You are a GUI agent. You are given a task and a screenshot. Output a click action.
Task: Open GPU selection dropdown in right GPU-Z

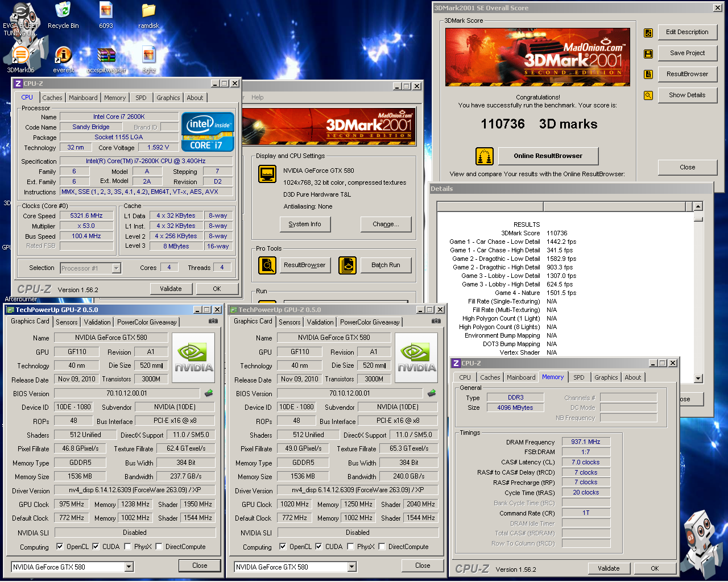pos(352,567)
